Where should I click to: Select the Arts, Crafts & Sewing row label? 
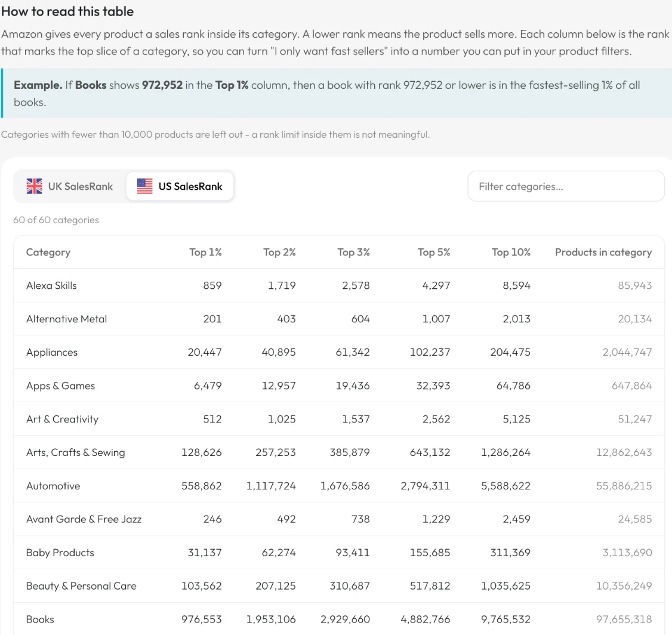point(75,452)
